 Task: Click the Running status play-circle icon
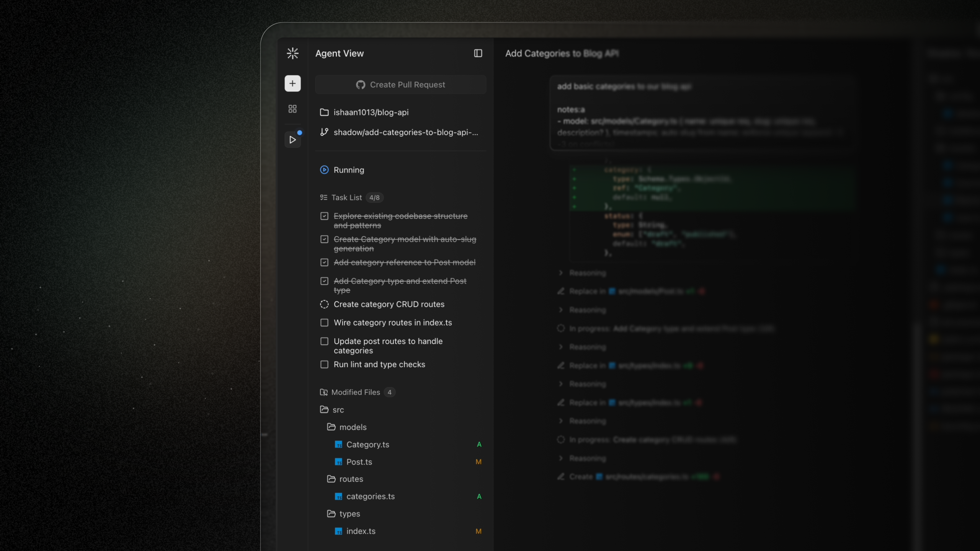click(x=324, y=170)
